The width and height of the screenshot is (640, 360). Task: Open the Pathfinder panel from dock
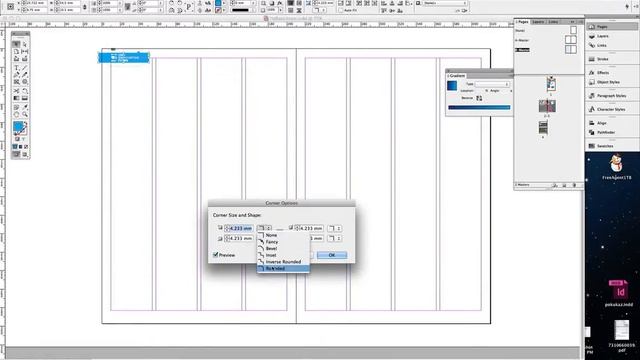click(x=612, y=132)
